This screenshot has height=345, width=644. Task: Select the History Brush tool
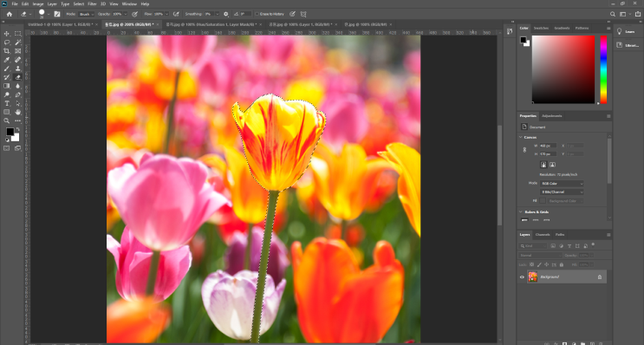coord(7,77)
